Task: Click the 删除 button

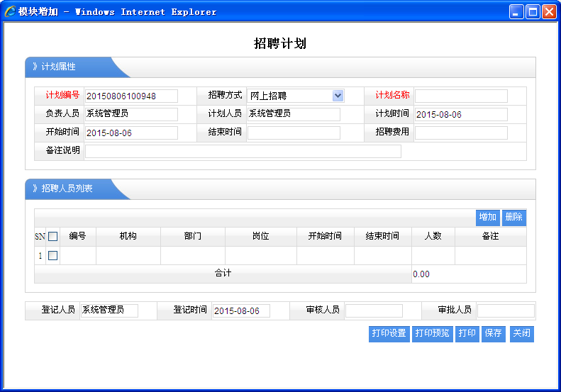Action: click(514, 218)
